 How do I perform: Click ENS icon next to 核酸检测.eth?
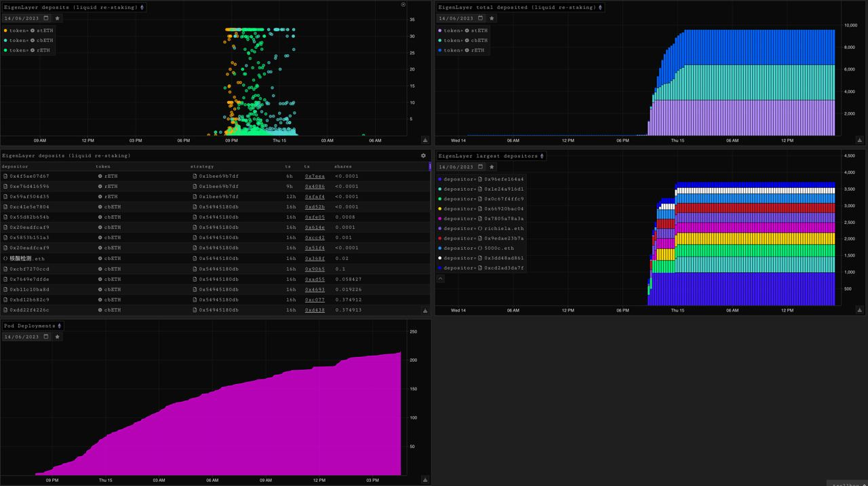pyautogui.click(x=5, y=259)
